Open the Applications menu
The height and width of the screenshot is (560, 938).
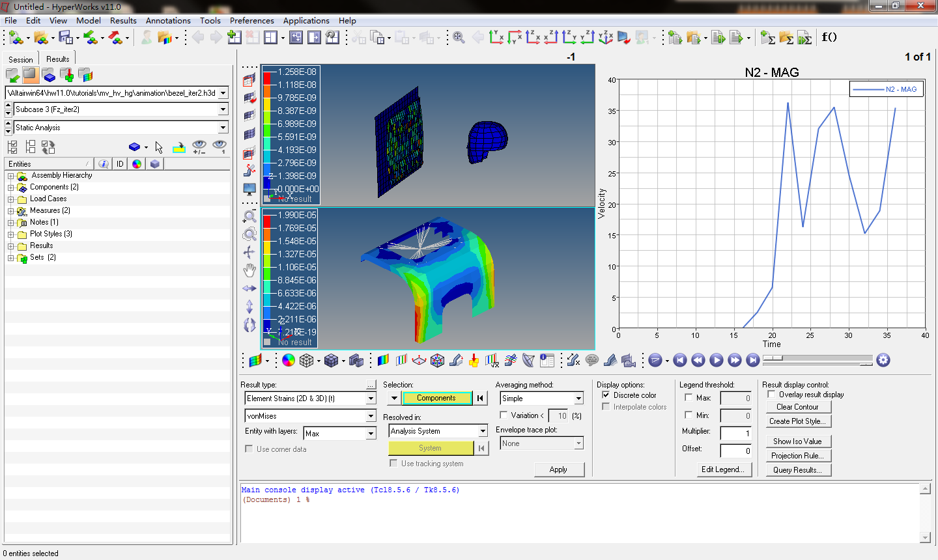[x=306, y=21]
